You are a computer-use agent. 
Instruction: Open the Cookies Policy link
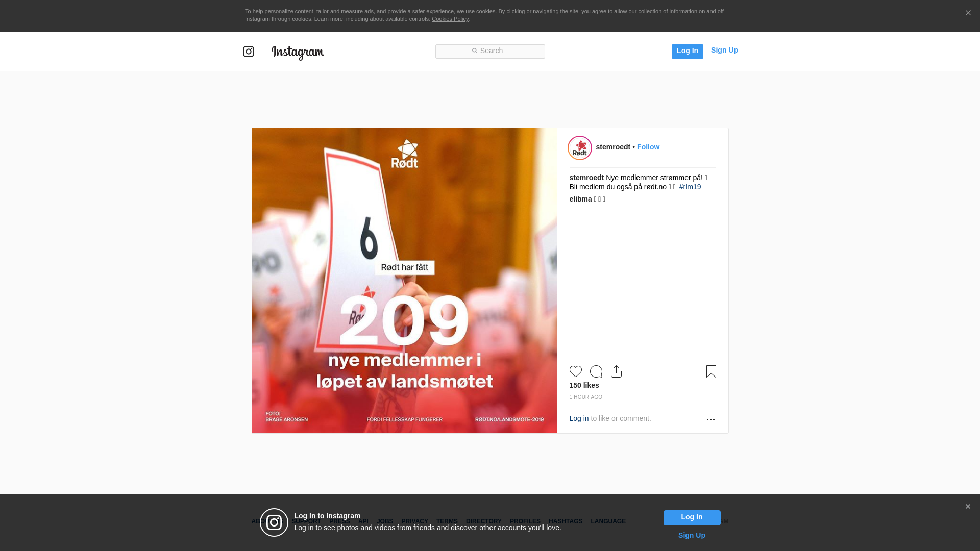(x=450, y=19)
